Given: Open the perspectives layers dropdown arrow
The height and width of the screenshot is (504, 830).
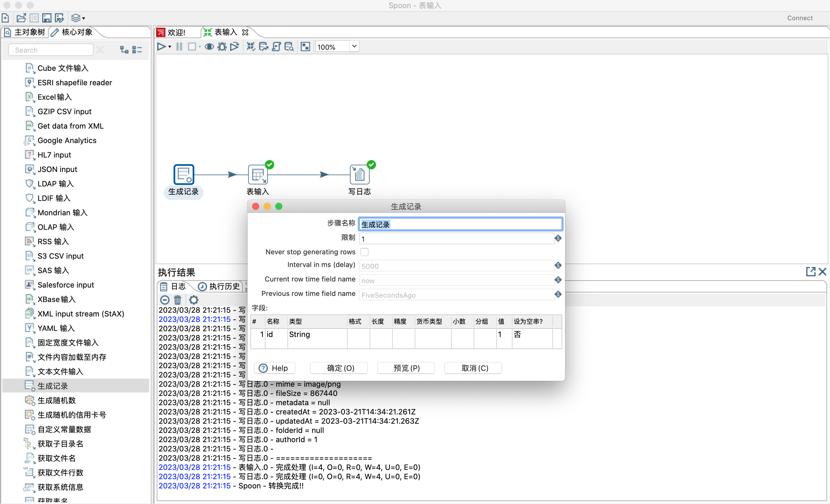Looking at the screenshot, I should (x=84, y=18).
